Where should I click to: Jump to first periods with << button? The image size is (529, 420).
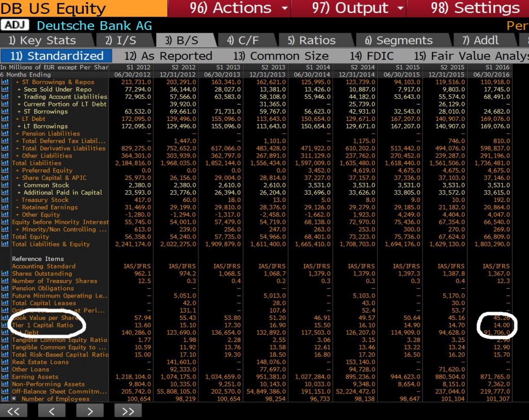(x=13, y=411)
